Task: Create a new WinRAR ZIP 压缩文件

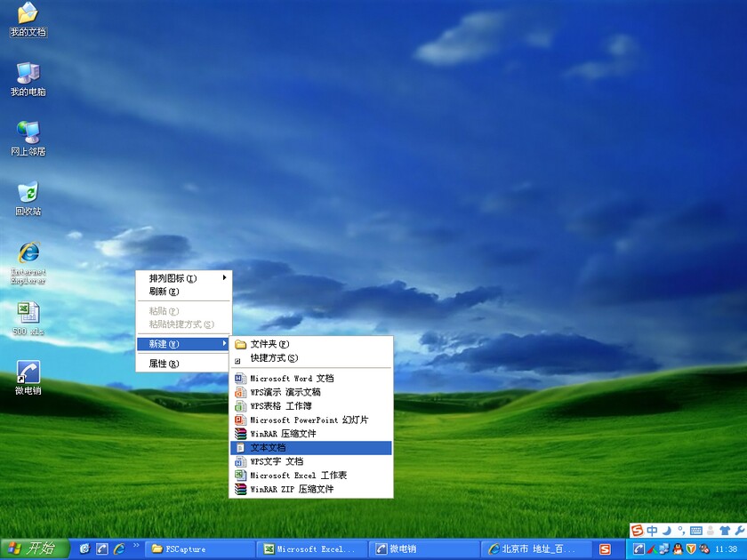Action: click(311, 489)
